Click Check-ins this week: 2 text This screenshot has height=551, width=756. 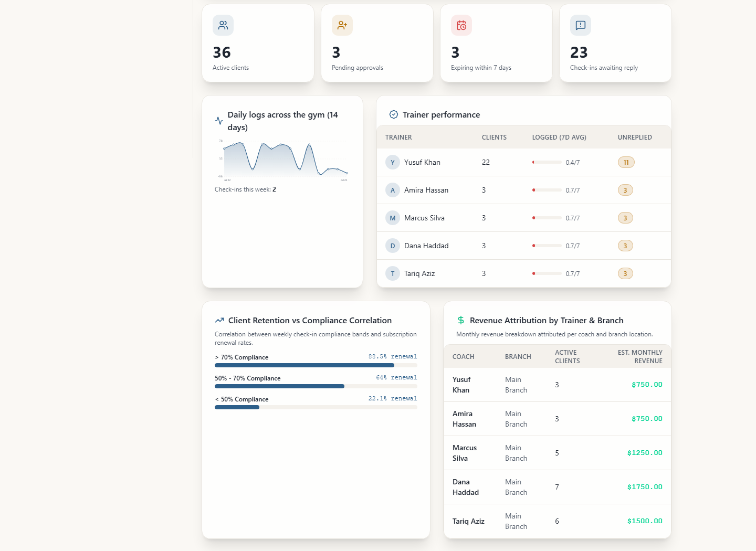245,189
